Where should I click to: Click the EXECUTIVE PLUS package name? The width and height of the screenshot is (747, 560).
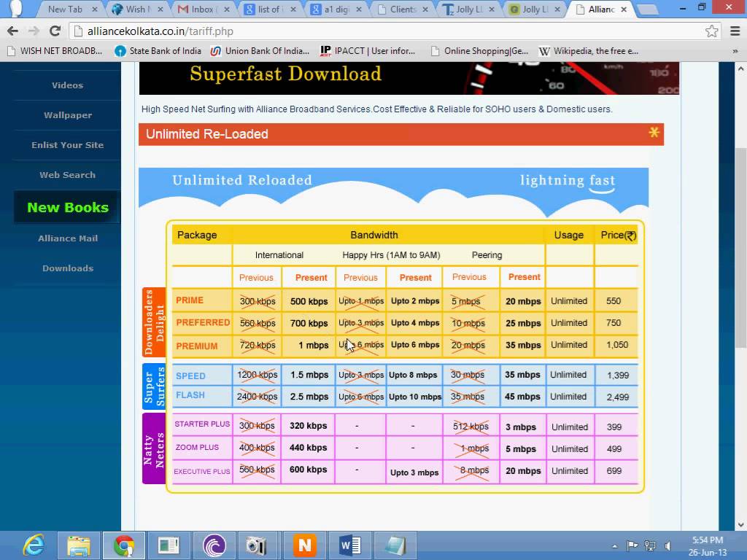coord(202,472)
